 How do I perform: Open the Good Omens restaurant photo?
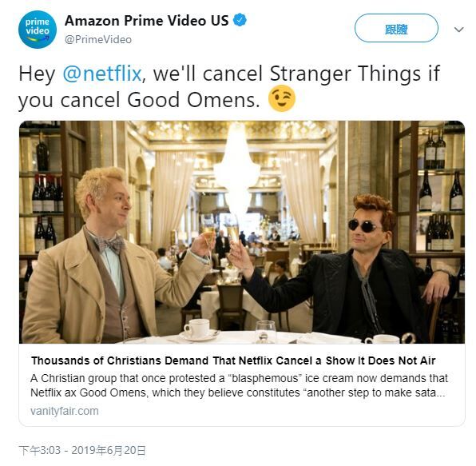(x=242, y=232)
